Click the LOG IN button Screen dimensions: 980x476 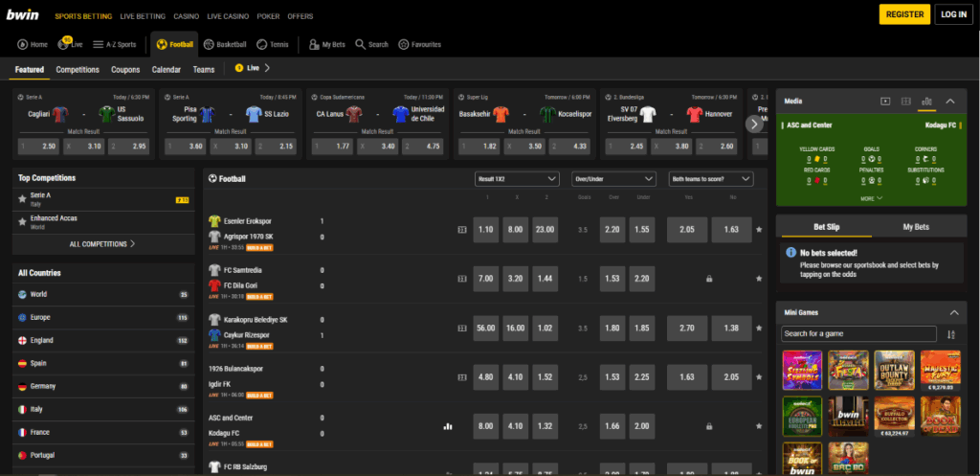point(954,14)
